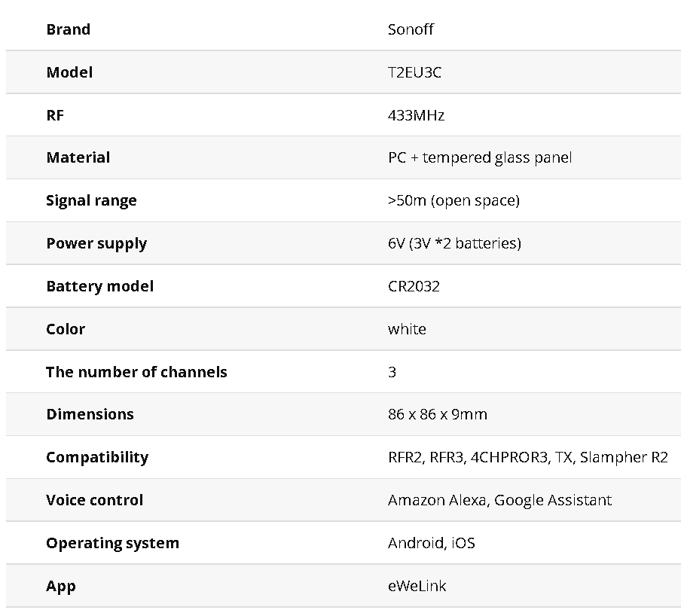Viewport: 681px width, 616px height.
Task: Click the Color row label
Action: (x=66, y=329)
